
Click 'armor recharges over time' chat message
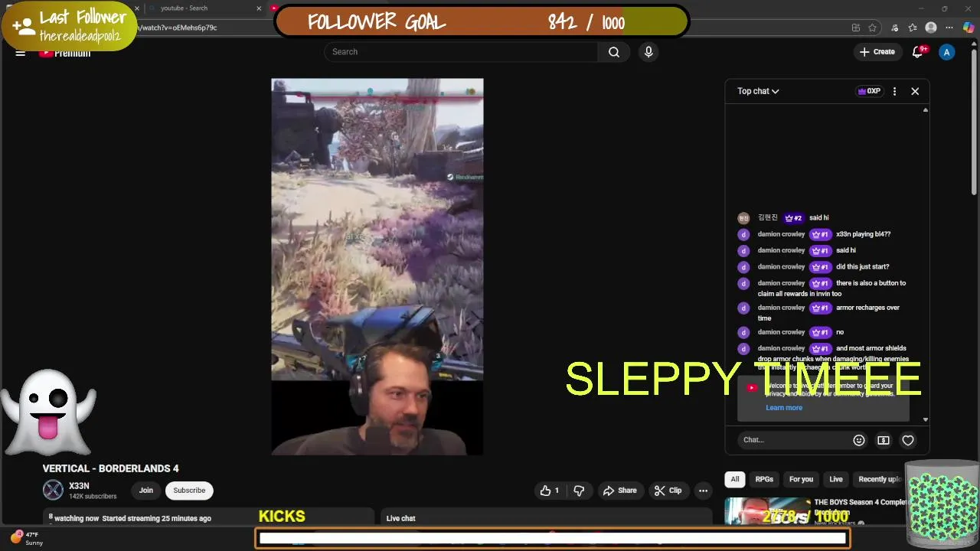point(828,312)
